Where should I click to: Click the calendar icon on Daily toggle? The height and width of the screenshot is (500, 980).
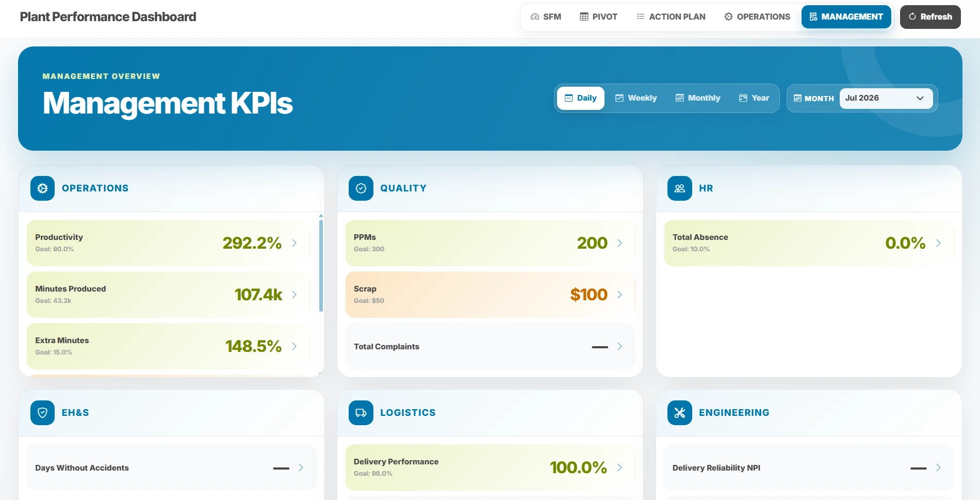(x=569, y=98)
